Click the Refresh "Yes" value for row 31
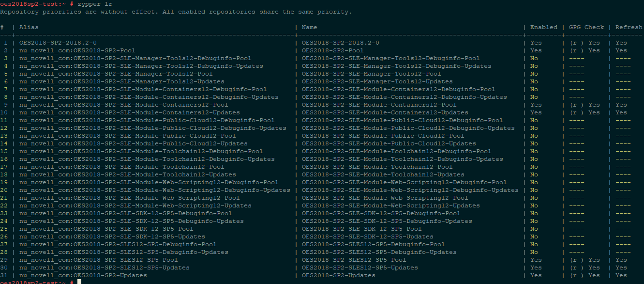644x284 pixels. [x=621, y=275]
